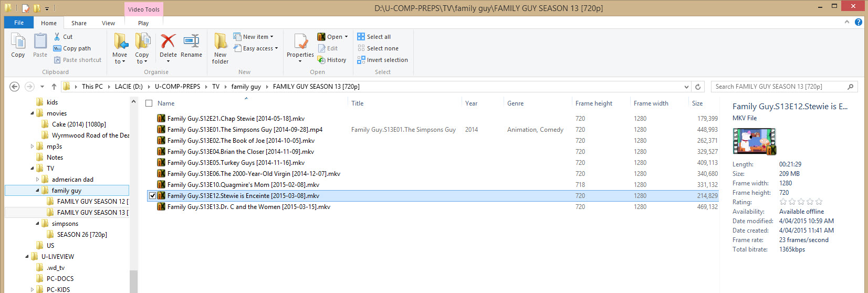Click the Copy to folder icon
The width and height of the screenshot is (868, 293).
[142, 41]
